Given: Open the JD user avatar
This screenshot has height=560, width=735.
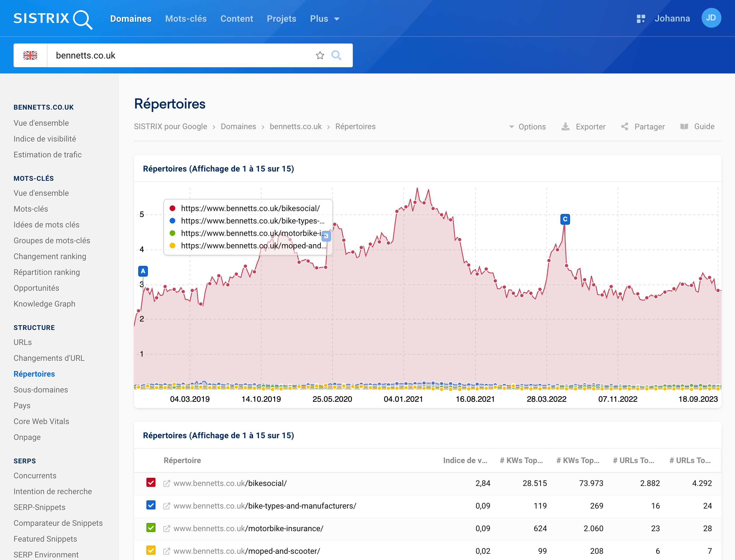Looking at the screenshot, I should 711,18.
